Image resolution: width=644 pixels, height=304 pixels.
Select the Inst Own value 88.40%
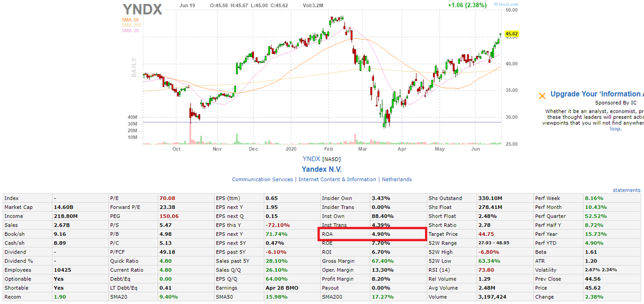click(382, 216)
